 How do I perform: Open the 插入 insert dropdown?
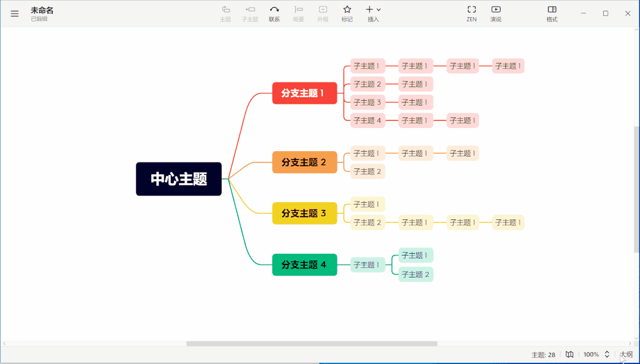[x=373, y=9]
